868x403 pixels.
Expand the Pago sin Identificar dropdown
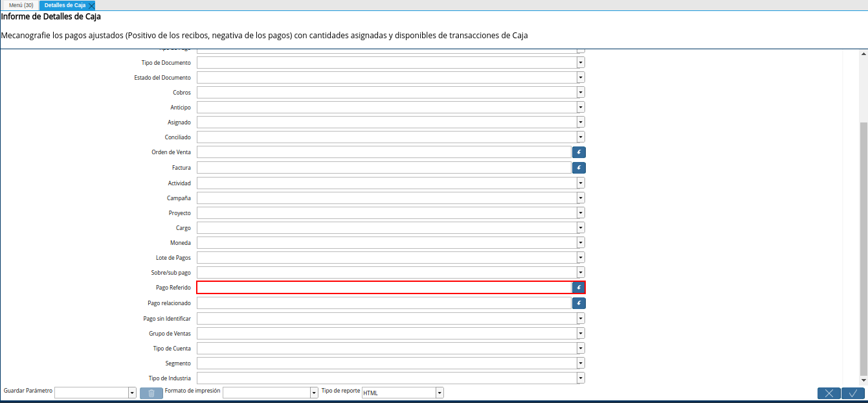pos(581,319)
